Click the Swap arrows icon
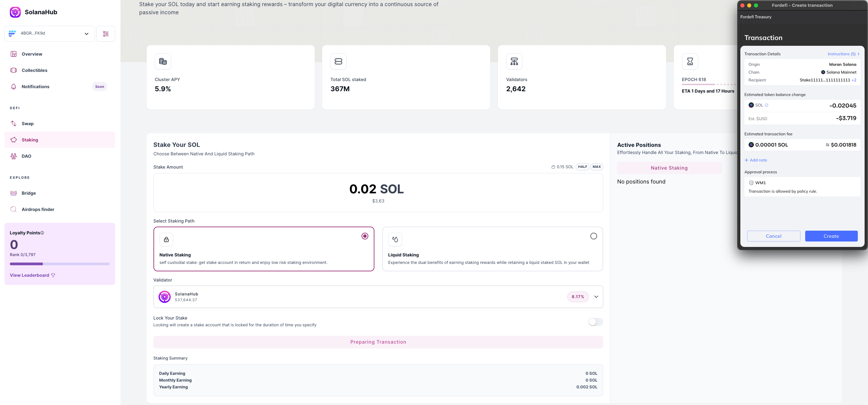Image resolution: width=868 pixels, height=405 pixels. point(14,123)
